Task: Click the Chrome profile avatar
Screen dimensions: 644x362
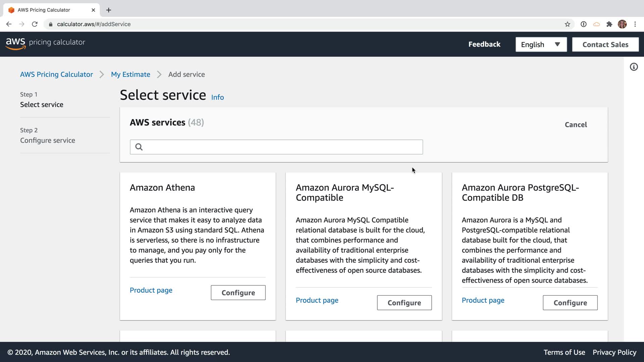Action: [x=622, y=24]
